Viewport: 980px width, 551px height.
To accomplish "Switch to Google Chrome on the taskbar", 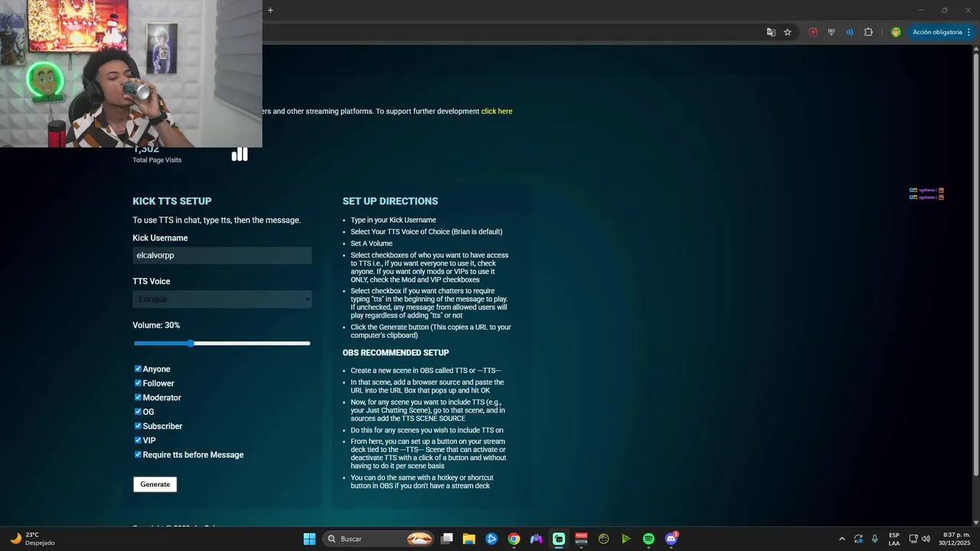I will click(514, 539).
